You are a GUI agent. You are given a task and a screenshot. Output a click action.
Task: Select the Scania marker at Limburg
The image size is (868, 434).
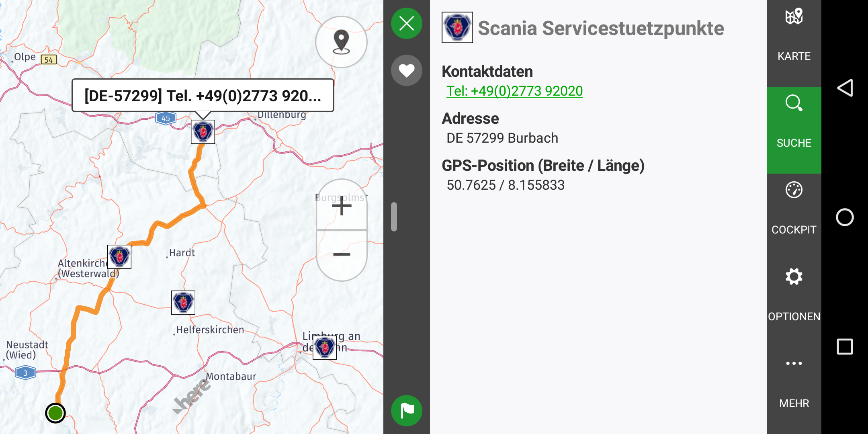(x=325, y=348)
